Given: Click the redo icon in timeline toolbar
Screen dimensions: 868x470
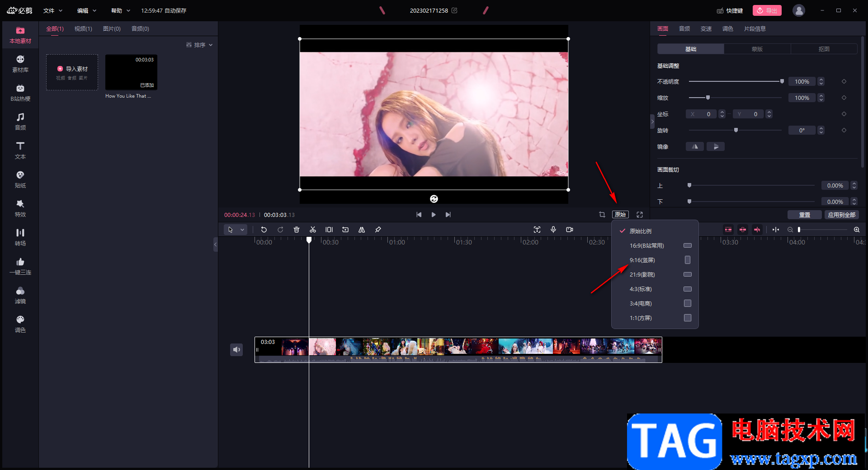Looking at the screenshot, I should tap(280, 230).
